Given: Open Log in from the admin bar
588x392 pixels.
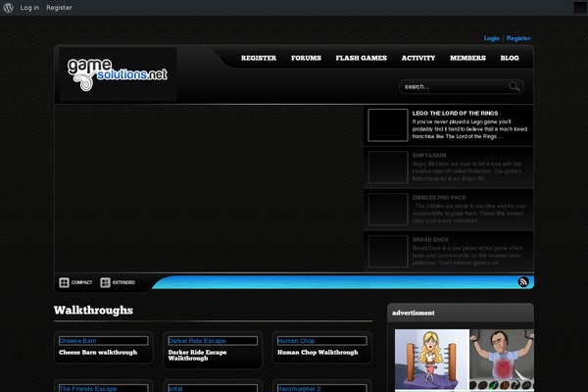Looking at the screenshot, I should pos(29,8).
